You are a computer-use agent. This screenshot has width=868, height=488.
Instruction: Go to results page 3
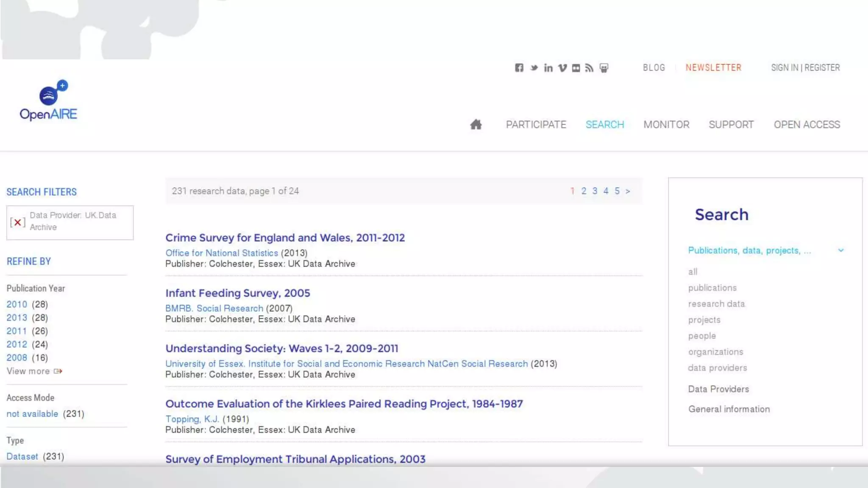tap(595, 191)
